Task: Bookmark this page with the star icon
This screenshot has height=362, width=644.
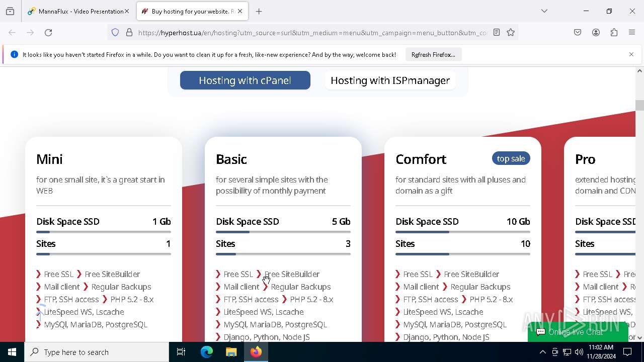Action: pos(511,33)
